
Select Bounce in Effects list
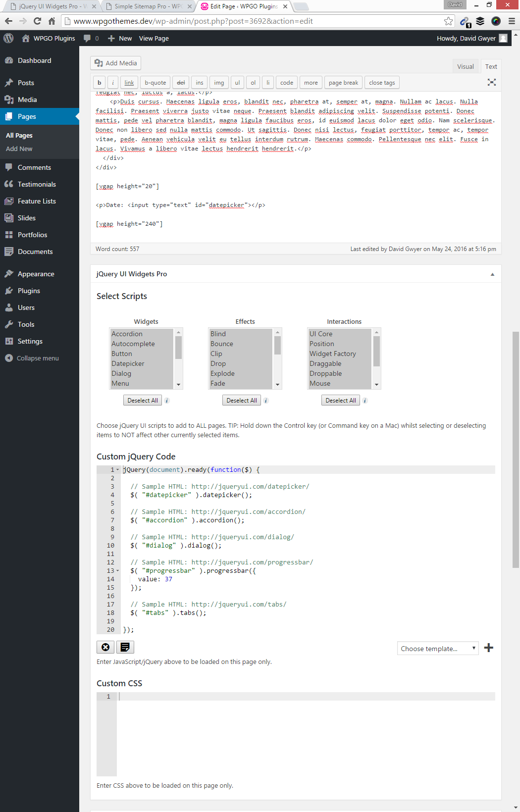pos(241,344)
